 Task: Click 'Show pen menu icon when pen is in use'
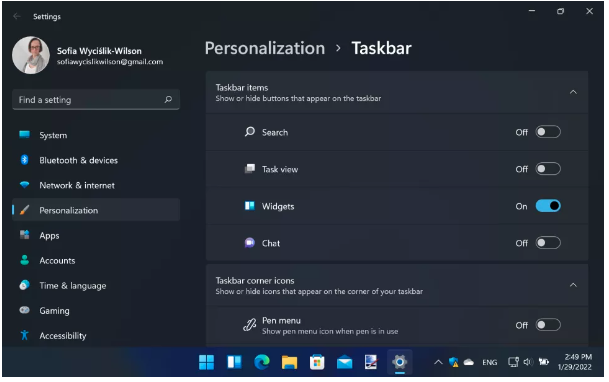pyautogui.click(x=330, y=332)
